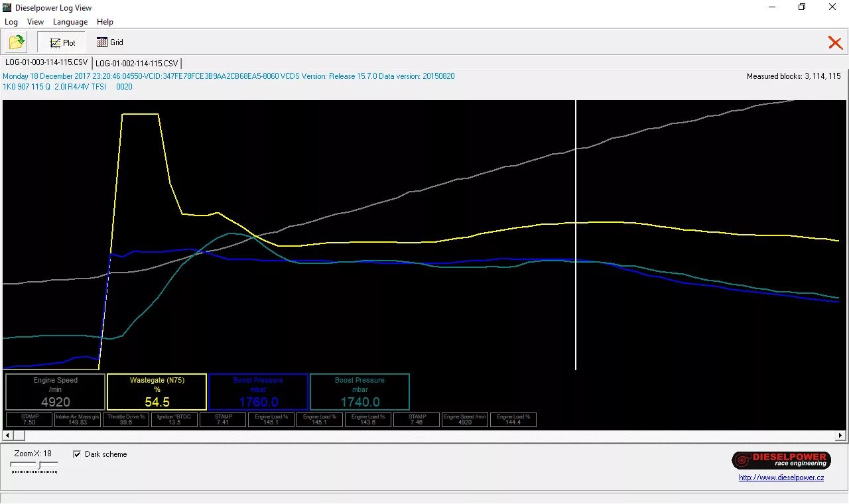Toggle the Dark scheme checkbox
Screen dimensions: 849x504
coord(77,454)
